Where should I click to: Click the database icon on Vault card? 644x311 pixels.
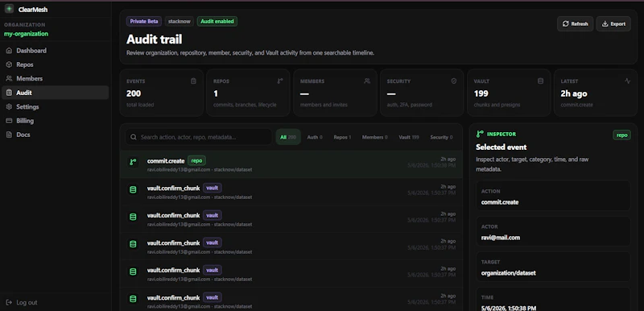pos(540,81)
